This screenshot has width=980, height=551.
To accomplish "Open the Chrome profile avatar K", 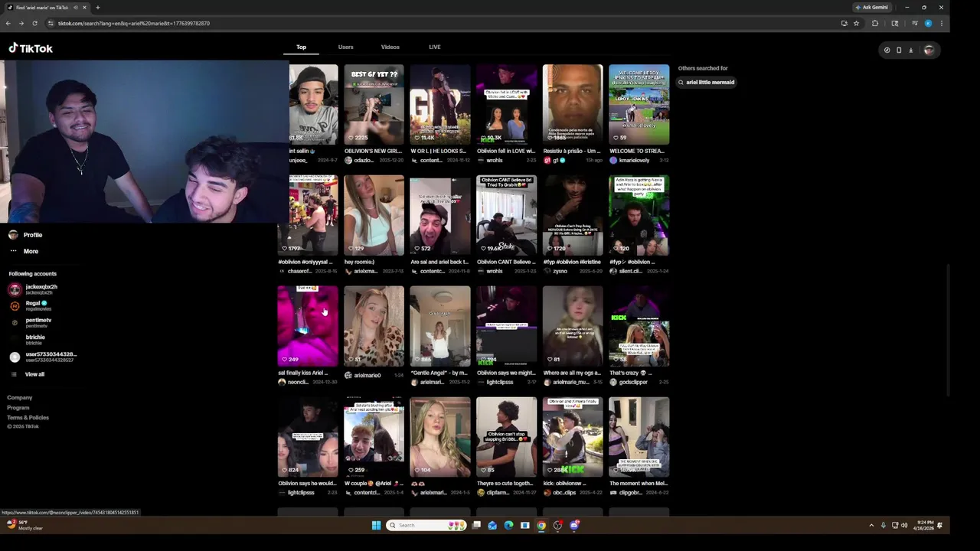I will click(x=928, y=23).
